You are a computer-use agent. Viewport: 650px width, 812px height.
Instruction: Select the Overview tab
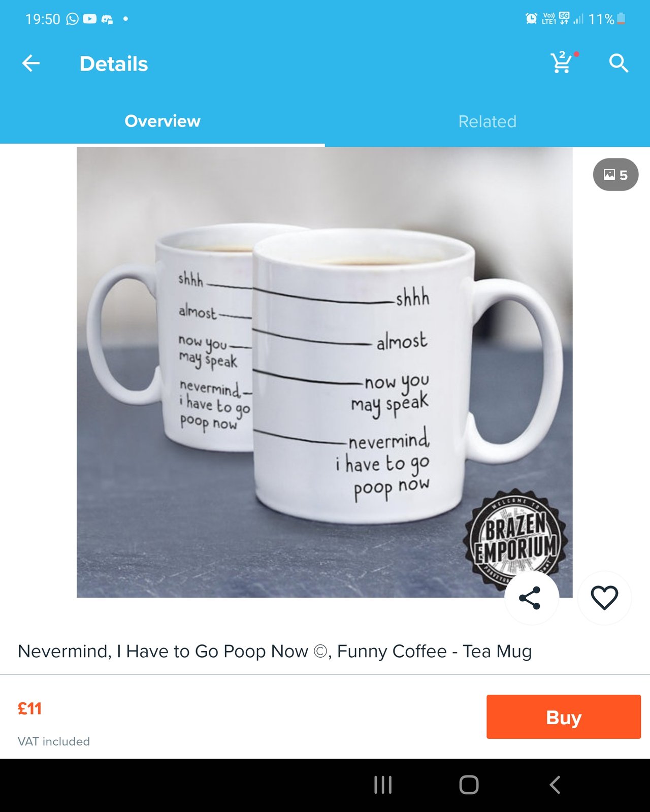[x=162, y=121]
